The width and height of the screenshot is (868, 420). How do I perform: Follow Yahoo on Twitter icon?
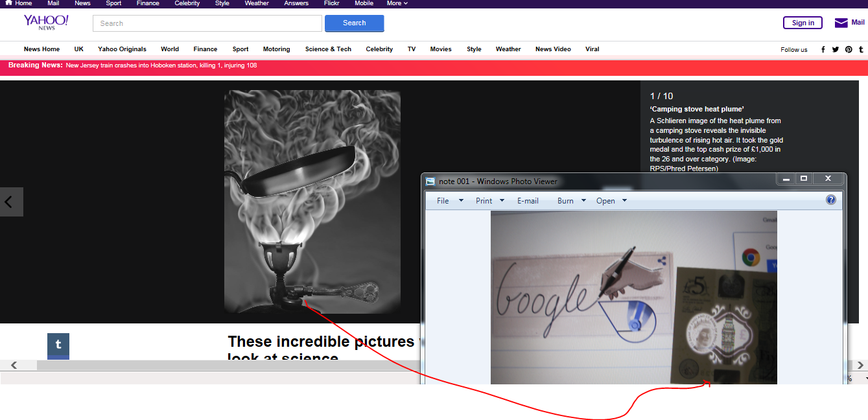click(x=836, y=49)
